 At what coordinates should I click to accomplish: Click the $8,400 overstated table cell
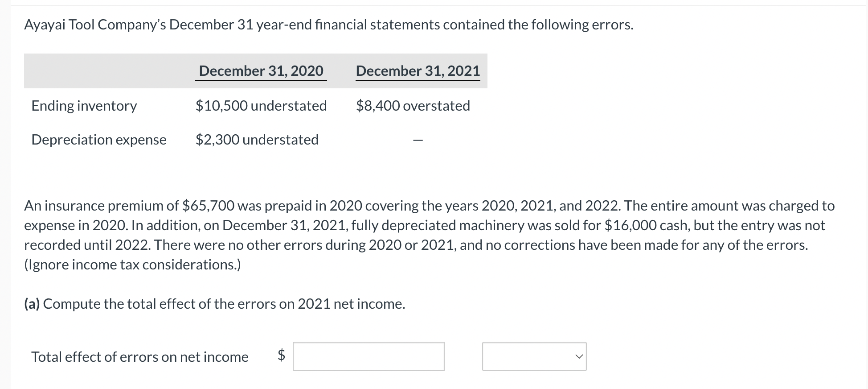click(413, 106)
